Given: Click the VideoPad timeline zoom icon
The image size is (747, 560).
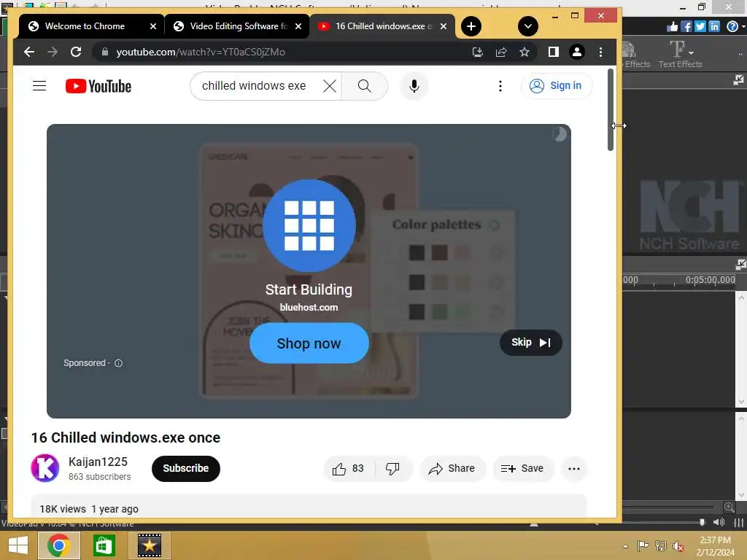Looking at the screenshot, I should (x=729, y=507).
